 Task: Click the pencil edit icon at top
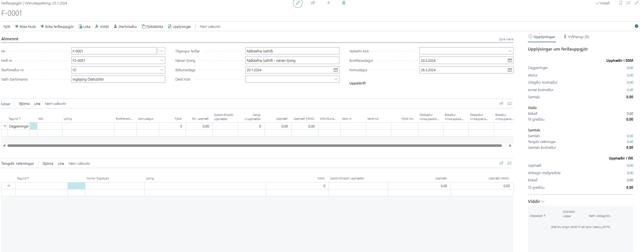297,3
